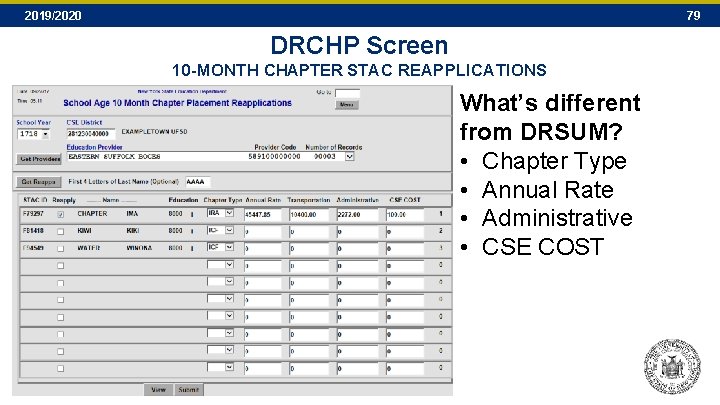Click CSE COST field in WATER row
This screenshot has width=720, height=405.
[405, 249]
